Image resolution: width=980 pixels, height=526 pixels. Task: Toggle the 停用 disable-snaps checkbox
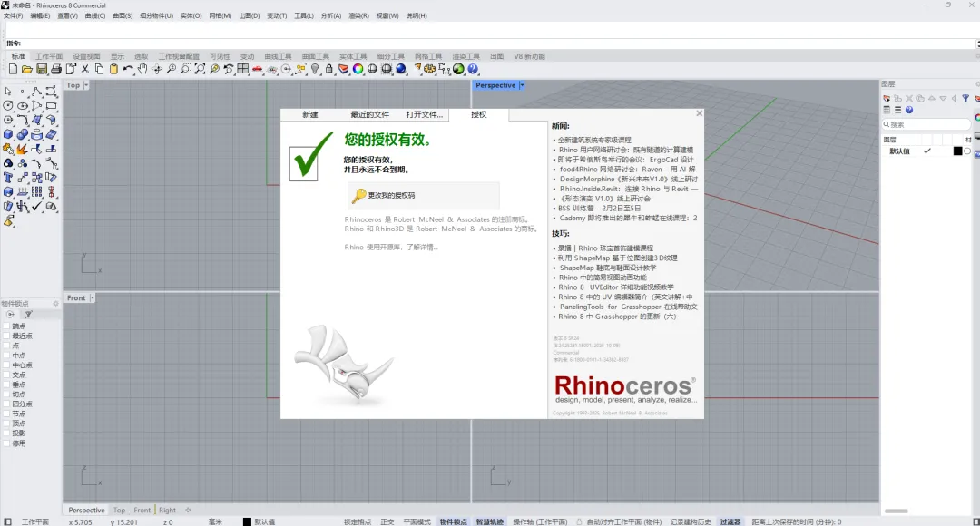pos(7,443)
